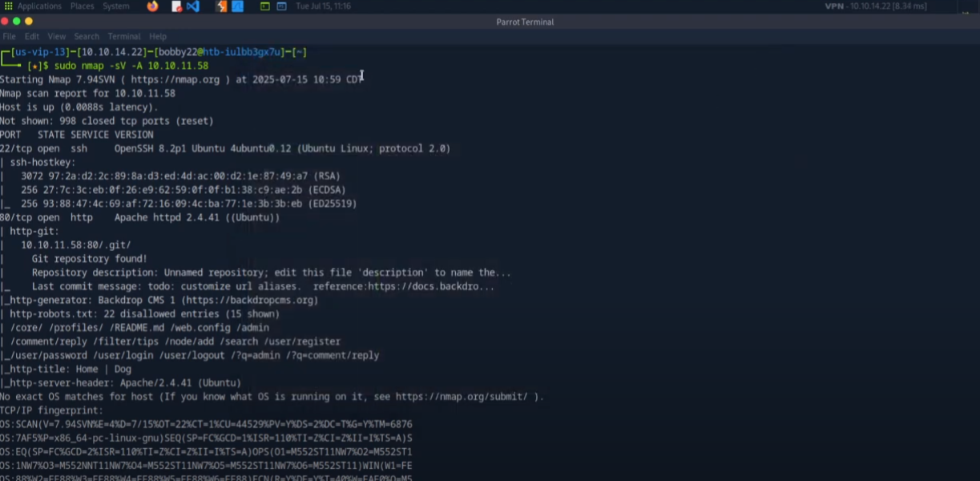Open the Terminal menu in the menu bar
980x481 pixels.
click(124, 36)
